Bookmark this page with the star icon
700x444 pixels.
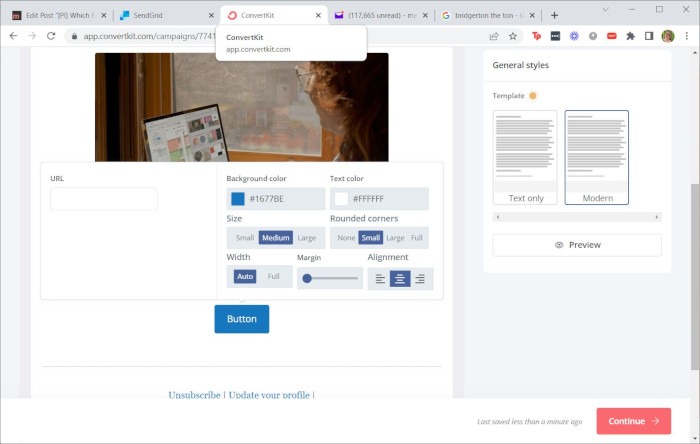(x=512, y=36)
